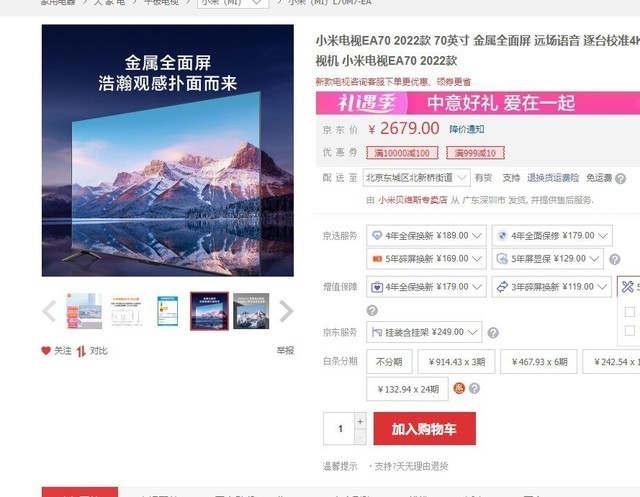Select 不分期 installment option

[389, 362]
